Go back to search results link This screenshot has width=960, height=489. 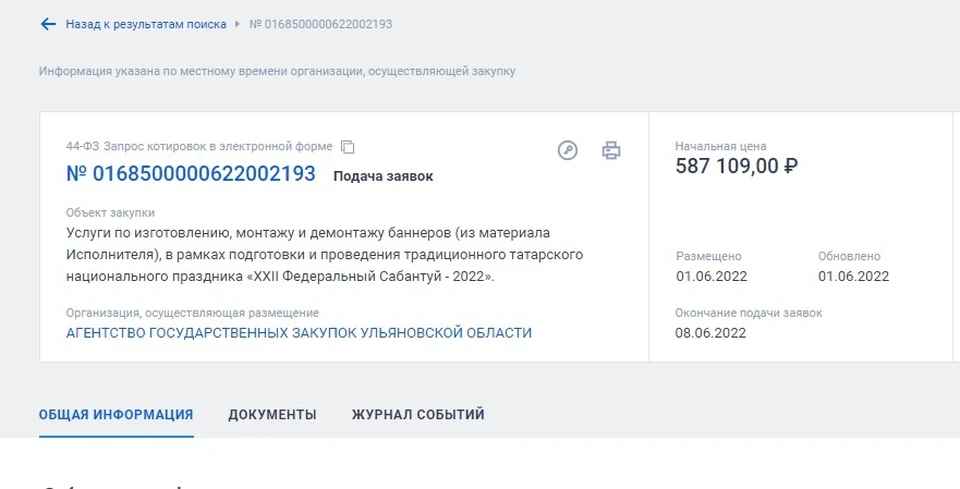[146, 24]
